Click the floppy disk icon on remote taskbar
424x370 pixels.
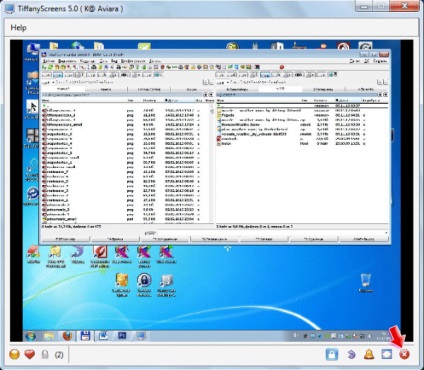coord(85,336)
